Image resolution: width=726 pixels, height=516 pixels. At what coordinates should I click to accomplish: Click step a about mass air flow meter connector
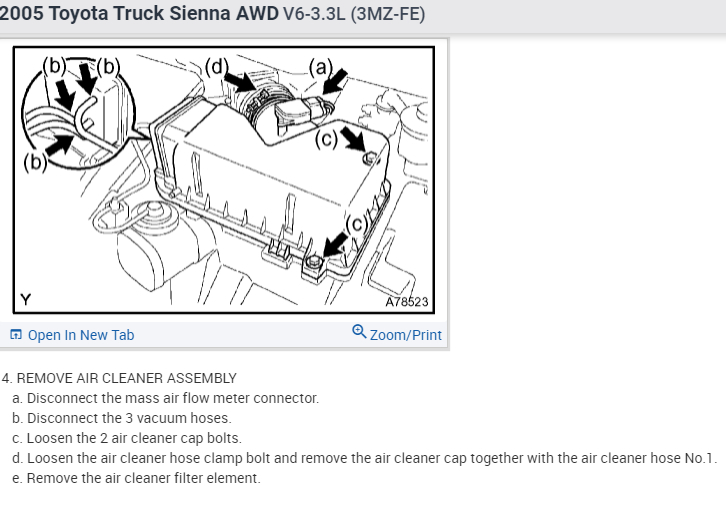pyautogui.click(x=166, y=398)
